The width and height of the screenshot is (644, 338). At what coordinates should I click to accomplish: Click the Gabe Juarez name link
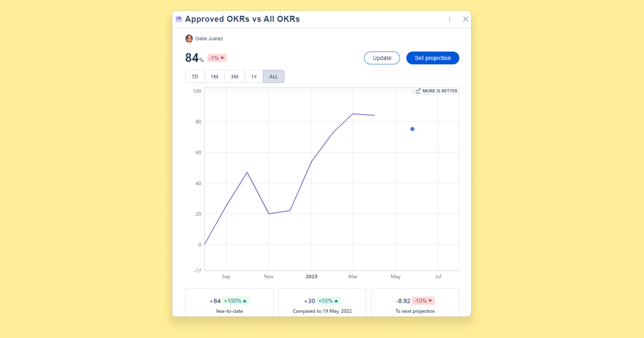209,38
